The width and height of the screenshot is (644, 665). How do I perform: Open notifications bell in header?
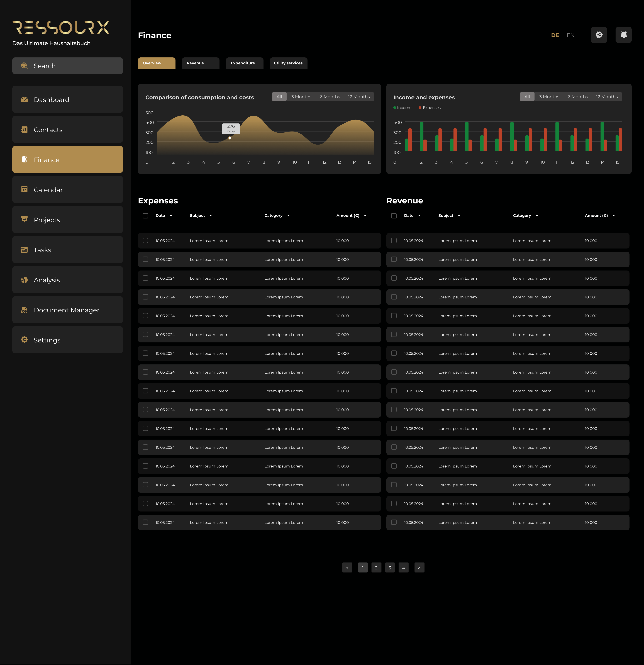[624, 35]
